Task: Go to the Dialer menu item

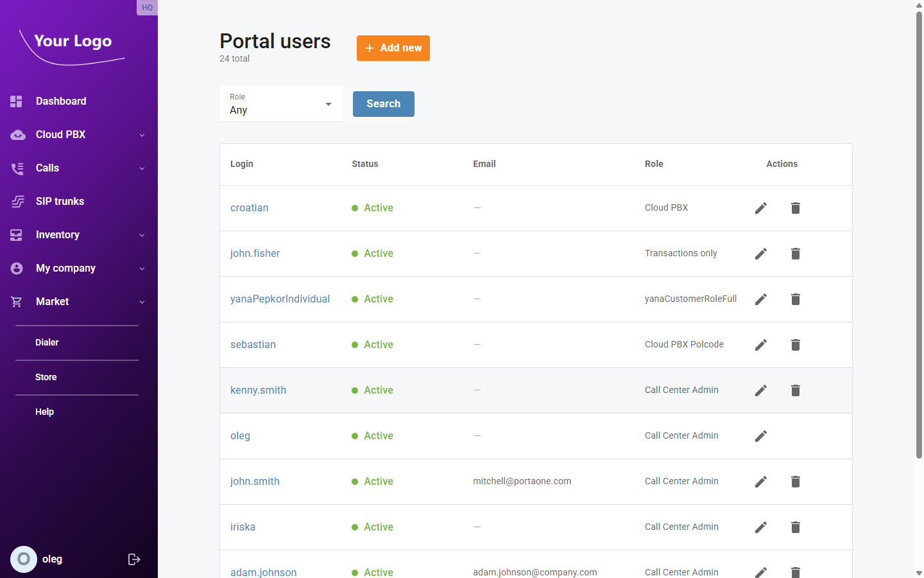Action: coord(47,342)
